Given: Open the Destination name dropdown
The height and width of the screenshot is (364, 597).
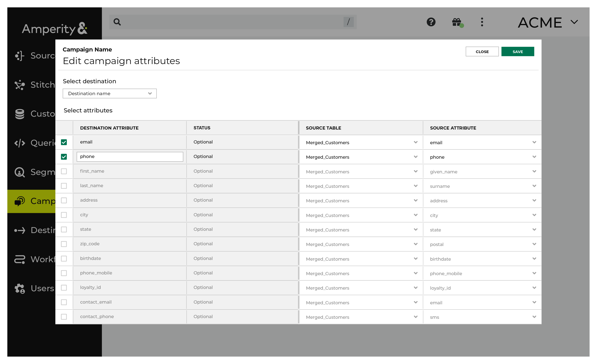Looking at the screenshot, I should click(110, 93).
